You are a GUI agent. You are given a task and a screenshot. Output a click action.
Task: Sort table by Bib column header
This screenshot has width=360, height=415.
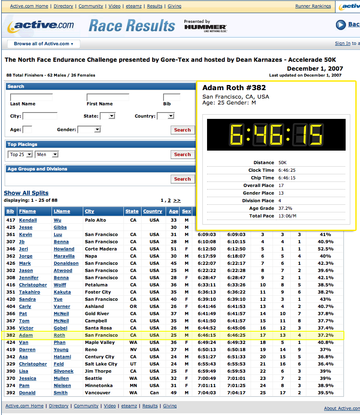(x=10, y=211)
